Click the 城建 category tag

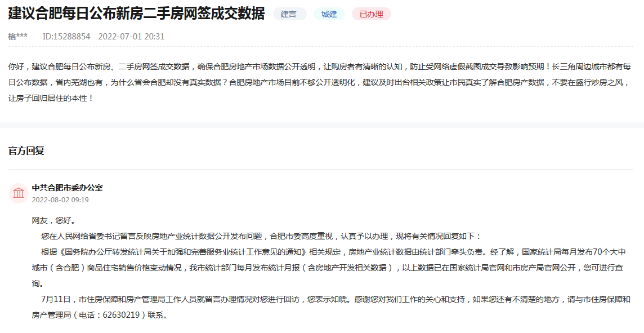(x=329, y=14)
